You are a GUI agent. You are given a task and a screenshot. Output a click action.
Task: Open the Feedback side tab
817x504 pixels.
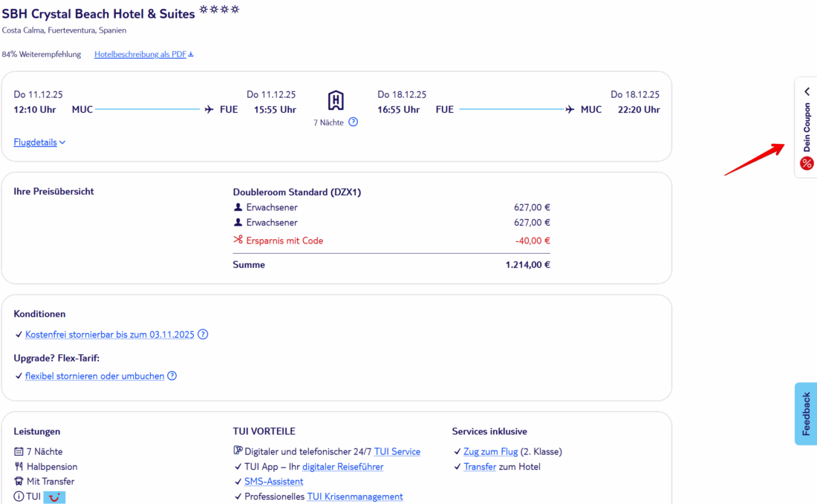[x=806, y=413]
